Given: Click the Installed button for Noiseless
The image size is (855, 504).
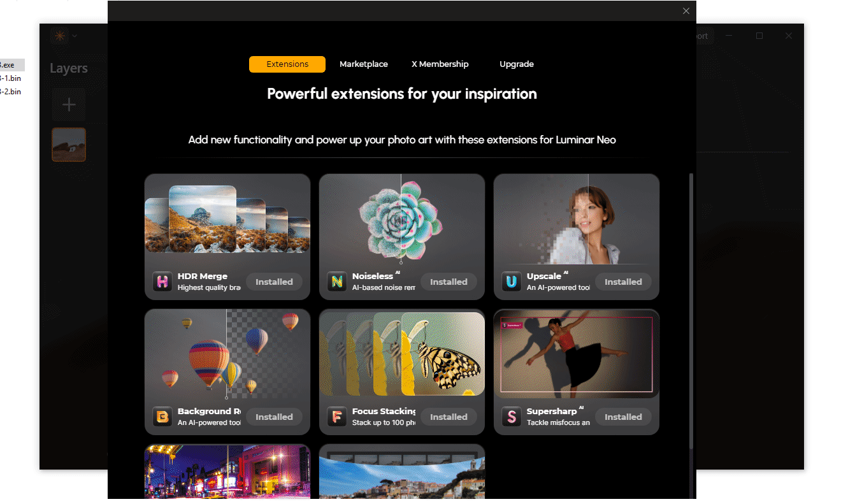Looking at the screenshot, I should (x=449, y=282).
